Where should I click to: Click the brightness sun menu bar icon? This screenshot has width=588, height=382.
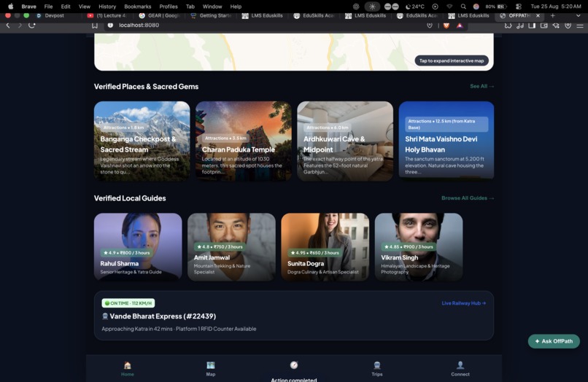(372, 7)
